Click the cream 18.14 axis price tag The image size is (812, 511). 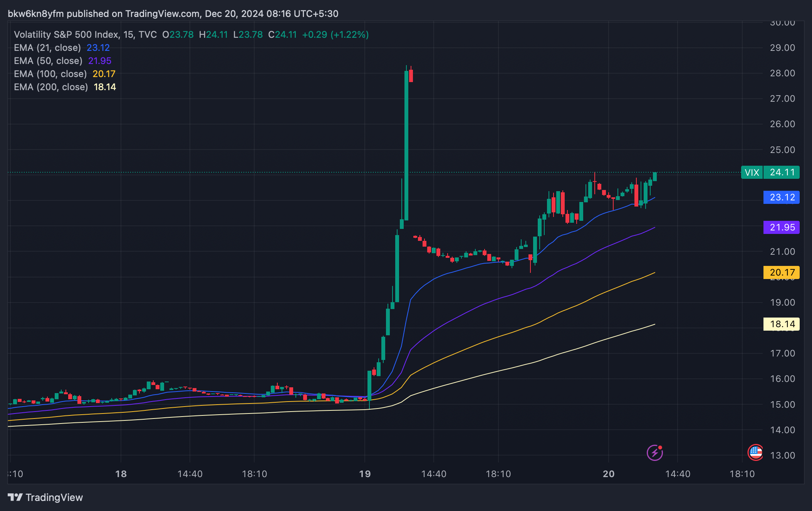(x=782, y=324)
